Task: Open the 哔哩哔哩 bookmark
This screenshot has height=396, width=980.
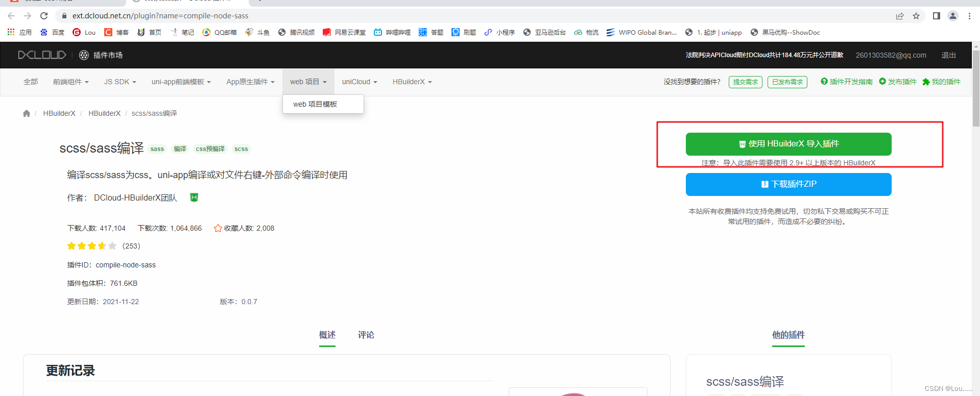Action: 392,32
